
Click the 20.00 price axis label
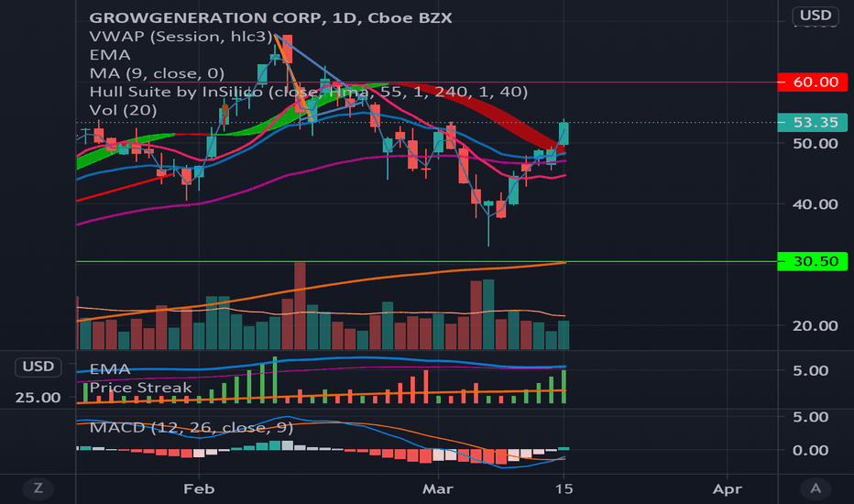816,326
